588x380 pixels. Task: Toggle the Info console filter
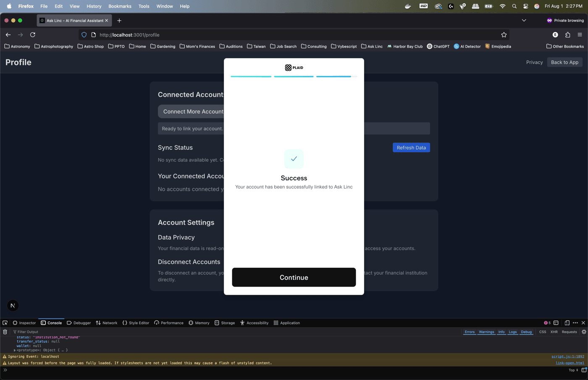501,332
